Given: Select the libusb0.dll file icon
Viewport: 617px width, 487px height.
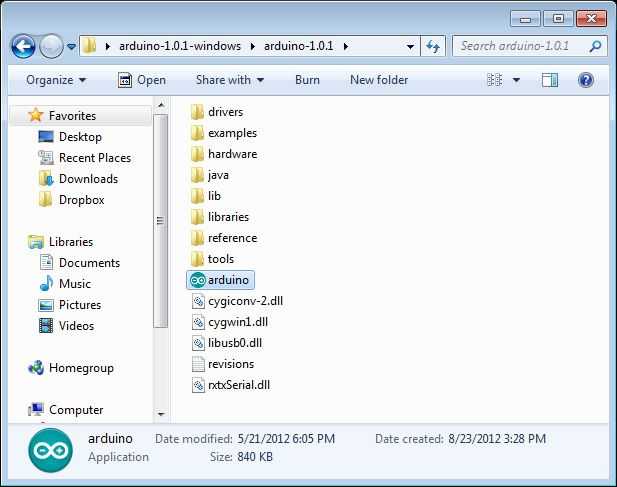Looking at the screenshot, I should pos(198,343).
